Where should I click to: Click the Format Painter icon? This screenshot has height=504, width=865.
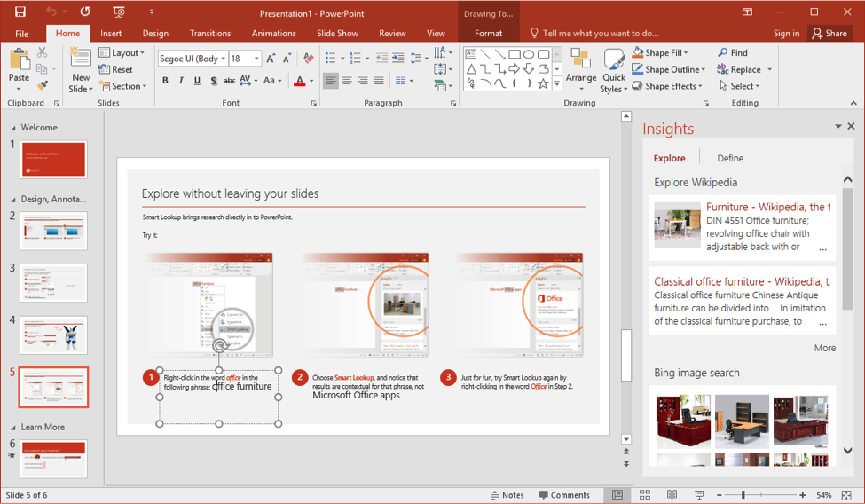coord(43,86)
